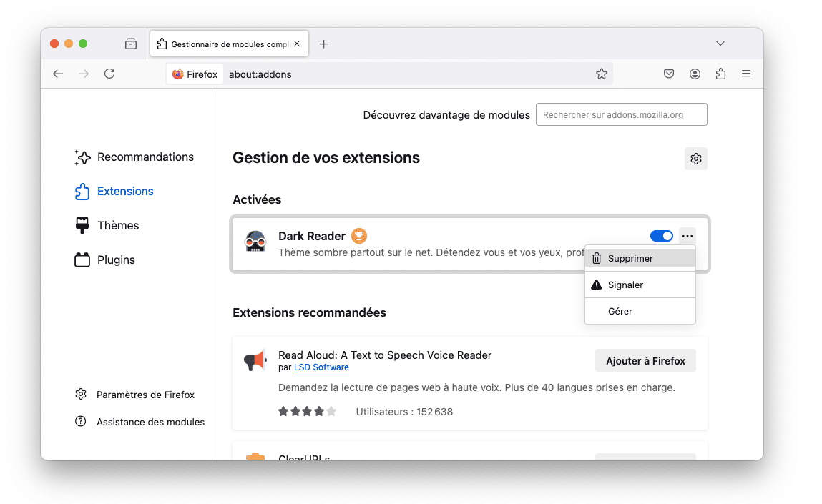Click the gear icon beside Paramètres de Firefox

[x=81, y=394]
